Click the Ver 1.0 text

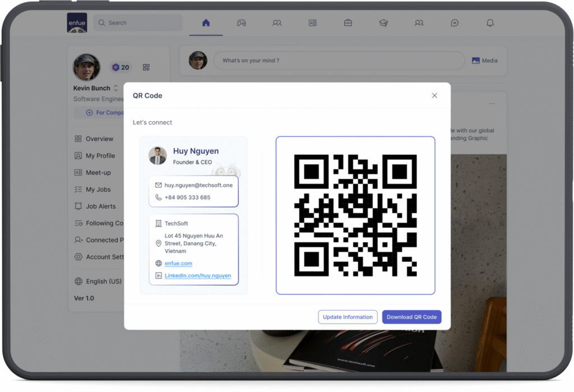84,298
